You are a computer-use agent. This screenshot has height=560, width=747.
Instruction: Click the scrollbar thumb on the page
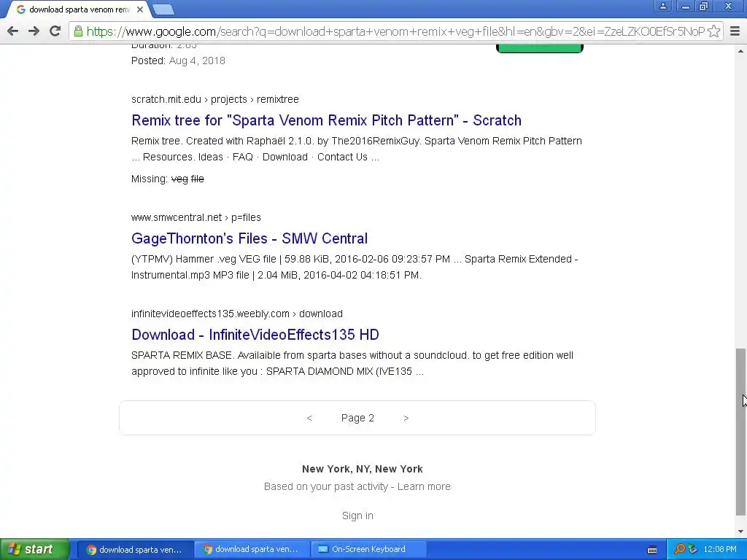coord(740,432)
